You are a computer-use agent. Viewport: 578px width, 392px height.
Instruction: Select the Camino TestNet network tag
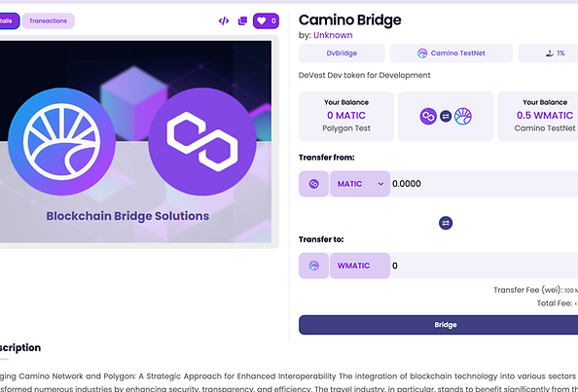[452, 53]
